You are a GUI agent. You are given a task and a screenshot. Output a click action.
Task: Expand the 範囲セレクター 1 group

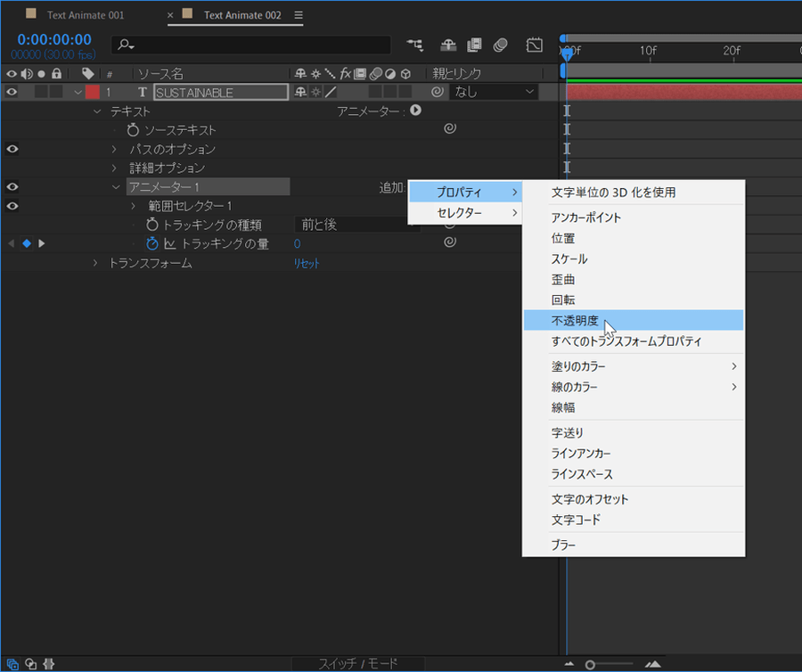pyautogui.click(x=134, y=206)
